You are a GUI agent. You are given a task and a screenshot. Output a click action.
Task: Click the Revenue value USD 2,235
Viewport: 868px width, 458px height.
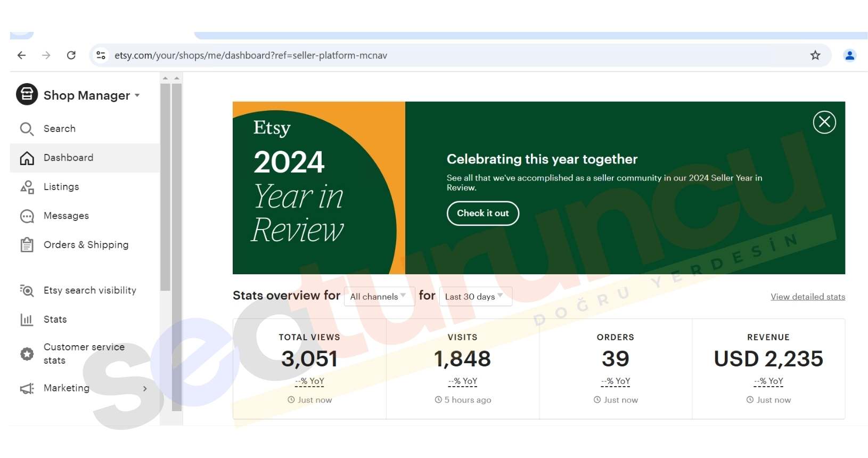tap(768, 359)
